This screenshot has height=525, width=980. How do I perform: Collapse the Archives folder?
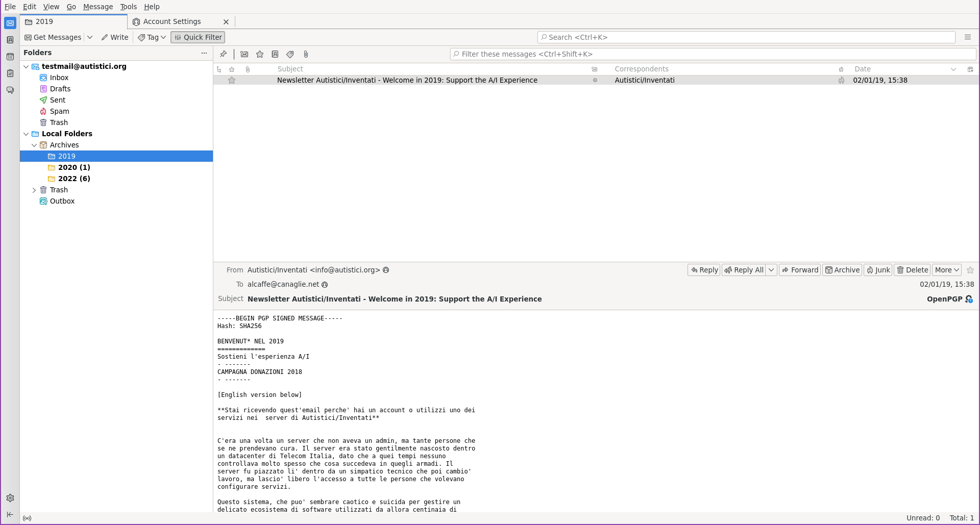click(35, 145)
